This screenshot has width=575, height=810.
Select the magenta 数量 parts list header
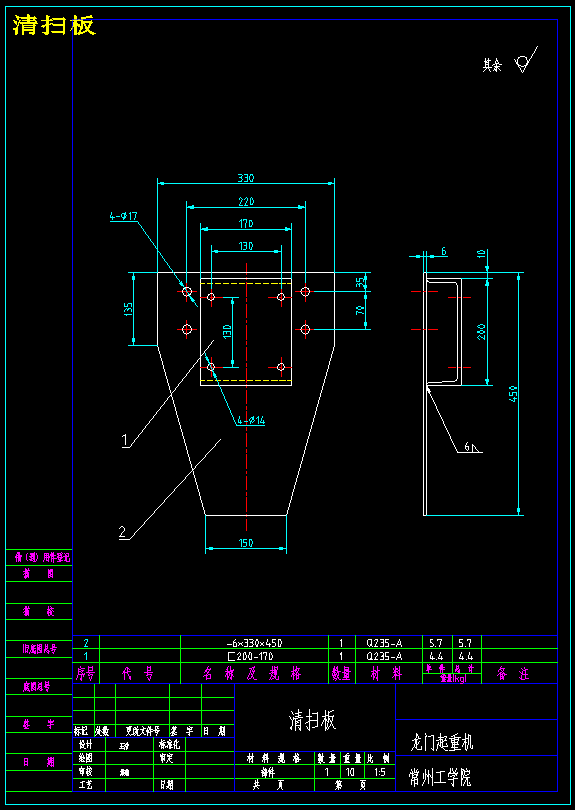(x=340, y=673)
